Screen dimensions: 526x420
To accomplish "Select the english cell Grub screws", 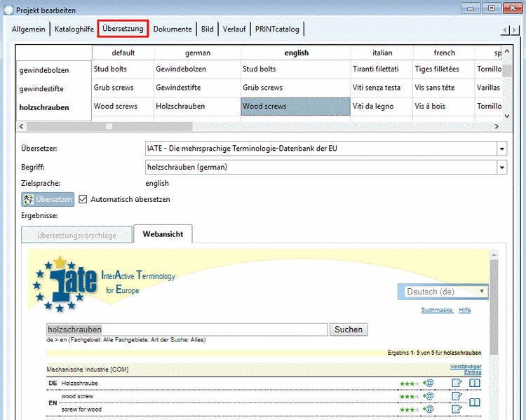I will click(x=295, y=88).
